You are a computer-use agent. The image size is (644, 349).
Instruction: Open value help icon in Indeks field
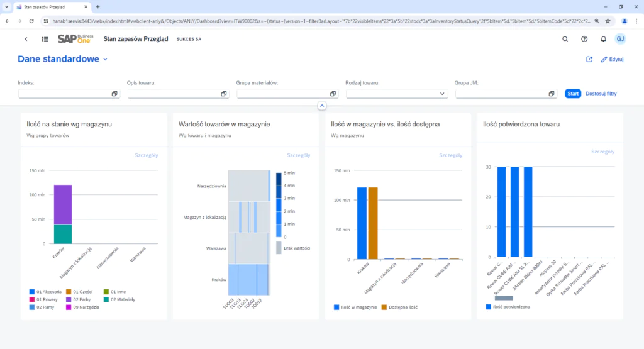(114, 94)
